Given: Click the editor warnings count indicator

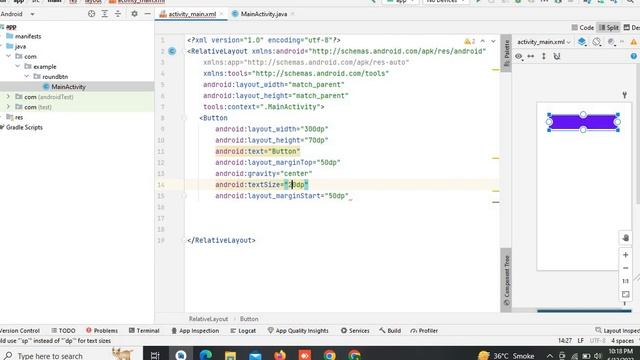Looking at the screenshot, I should 469,41.
